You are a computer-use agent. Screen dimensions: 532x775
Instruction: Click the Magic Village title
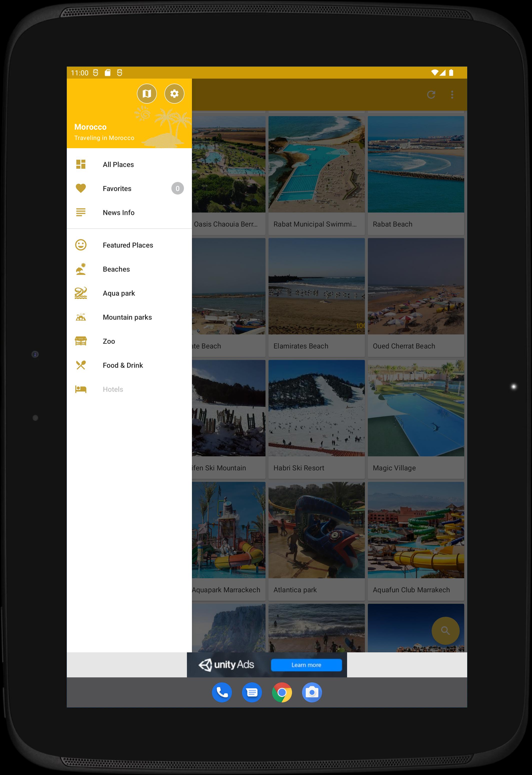point(394,468)
